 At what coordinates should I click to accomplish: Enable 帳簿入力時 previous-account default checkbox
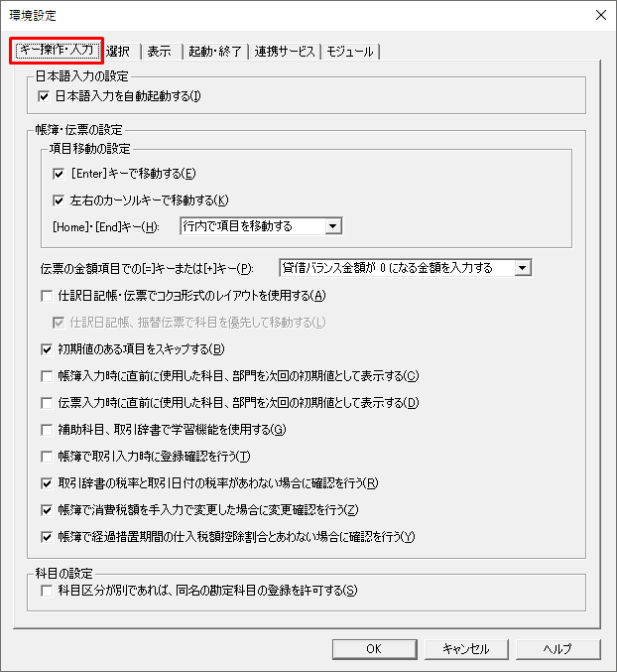pyautogui.click(x=47, y=376)
